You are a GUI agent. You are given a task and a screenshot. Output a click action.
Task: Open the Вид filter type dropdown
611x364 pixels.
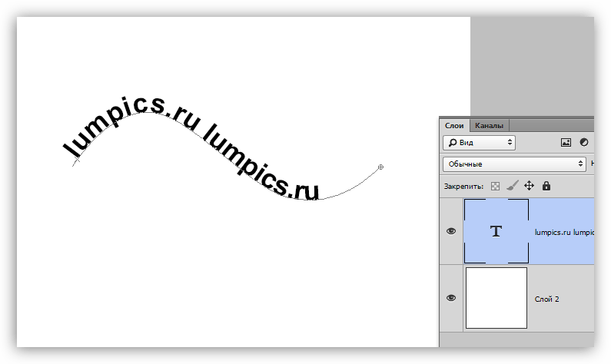tap(479, 143)
